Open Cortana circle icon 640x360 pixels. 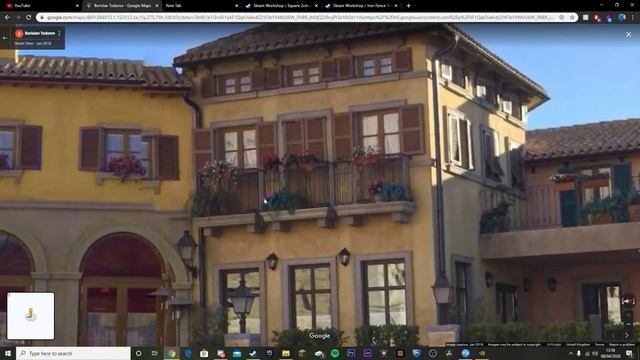(x=138, y=353)
